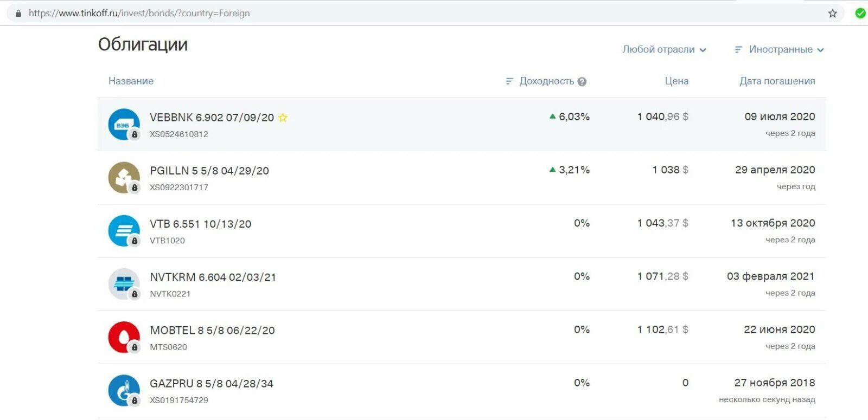Open VEBBNK 6.902 07/09/20 bond
Viewport: 868px width, 420px height.
212,118
